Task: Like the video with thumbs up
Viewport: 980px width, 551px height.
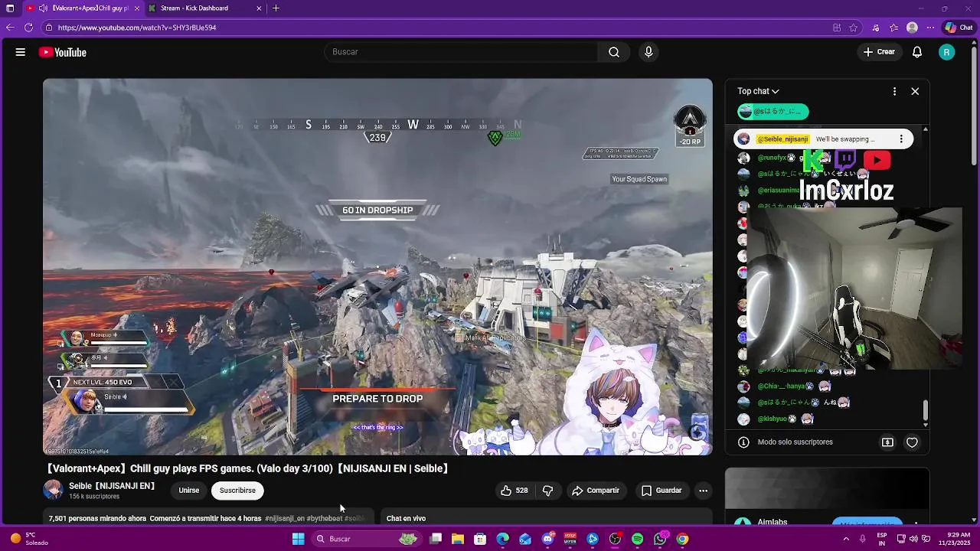Action: click(514, 491)
